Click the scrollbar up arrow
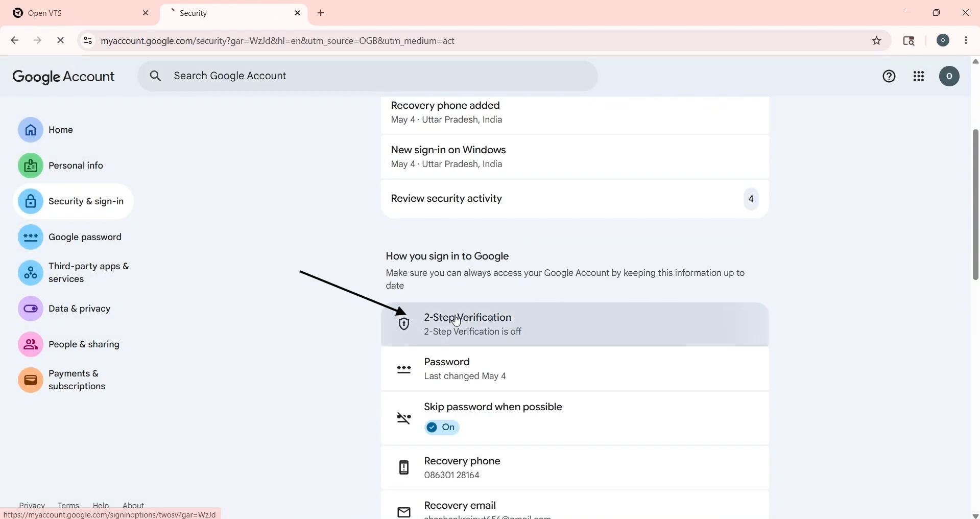 coord(975,61)
